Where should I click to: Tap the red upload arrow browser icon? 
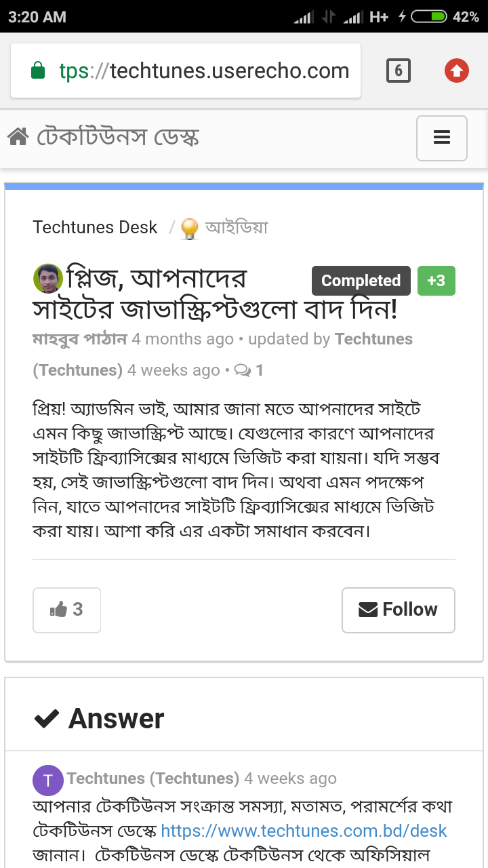[457, 71]
